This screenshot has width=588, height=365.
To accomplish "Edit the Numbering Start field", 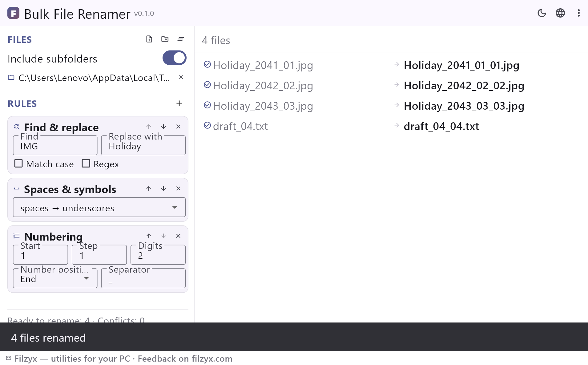I will [40, 255].
